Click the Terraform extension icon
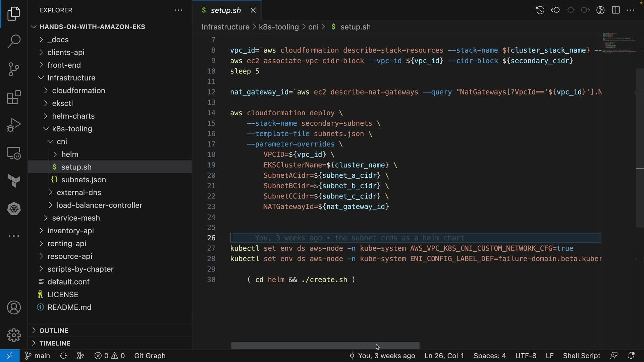The image size is (644, 362). (14, 181)
